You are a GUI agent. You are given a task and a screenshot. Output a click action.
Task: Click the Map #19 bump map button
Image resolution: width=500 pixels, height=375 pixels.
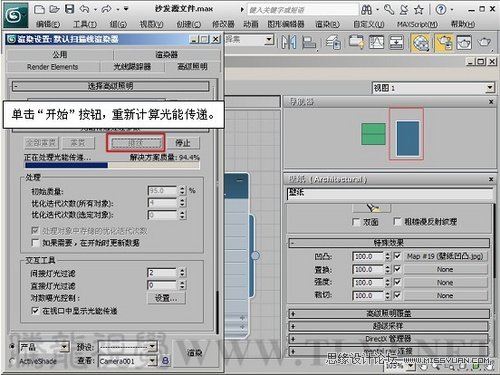445,256
